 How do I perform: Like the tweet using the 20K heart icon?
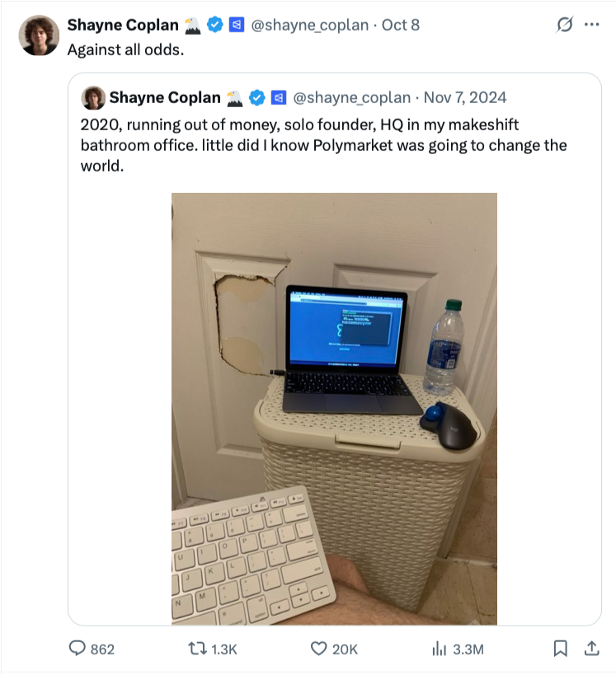(318, 649)
